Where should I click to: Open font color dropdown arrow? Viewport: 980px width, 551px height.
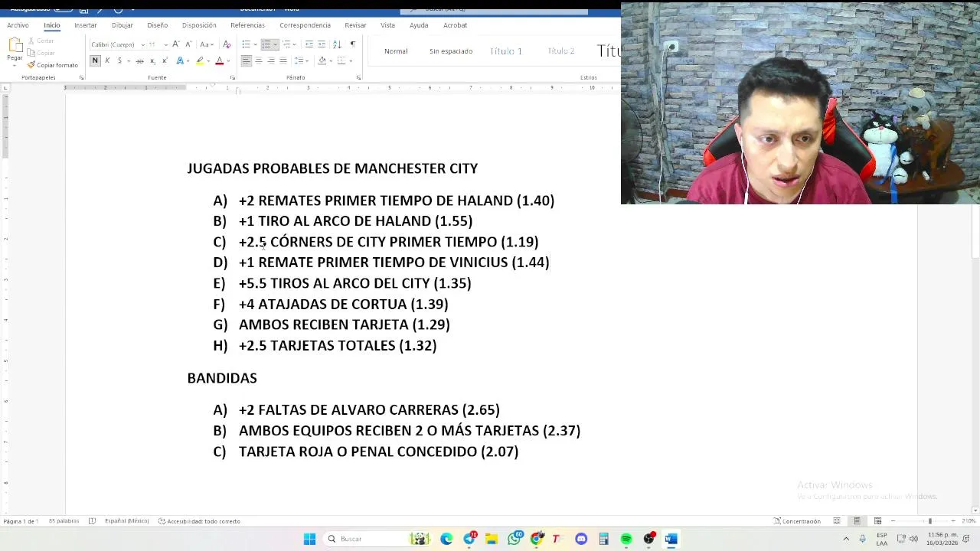pos(228,60)
